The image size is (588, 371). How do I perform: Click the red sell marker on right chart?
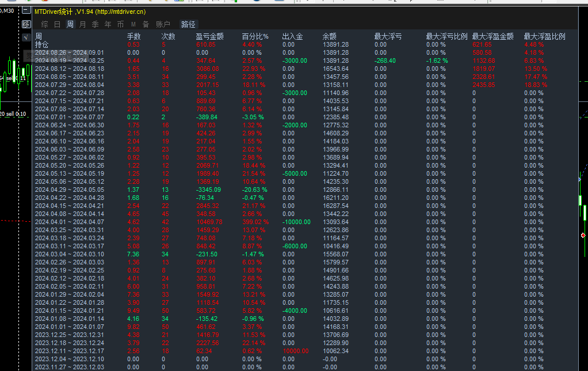(583, 236)
